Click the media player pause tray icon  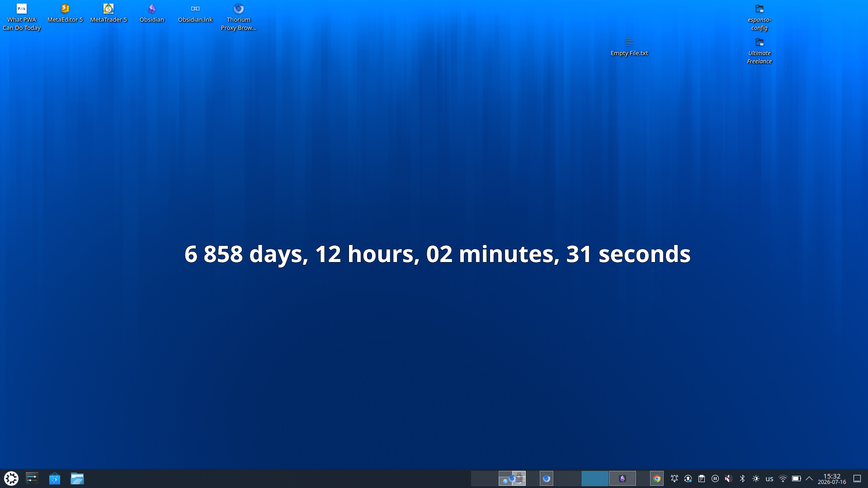pyautogui.click(x=715, y=479)
